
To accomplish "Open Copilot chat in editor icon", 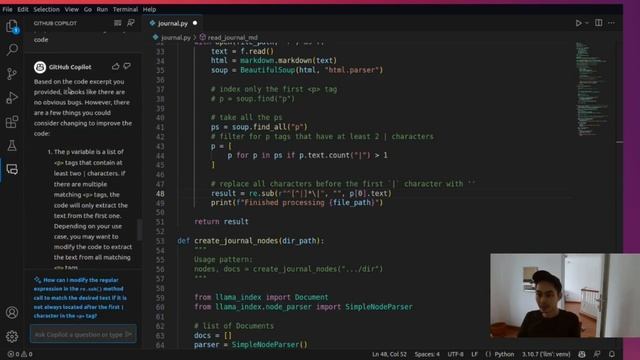I will (x=131, y=23).
